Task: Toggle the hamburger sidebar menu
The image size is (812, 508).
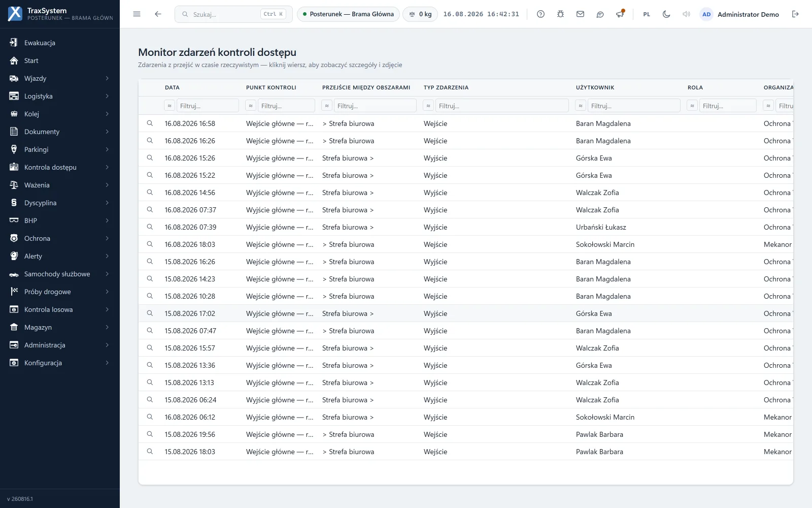Action: pos(137,14)
